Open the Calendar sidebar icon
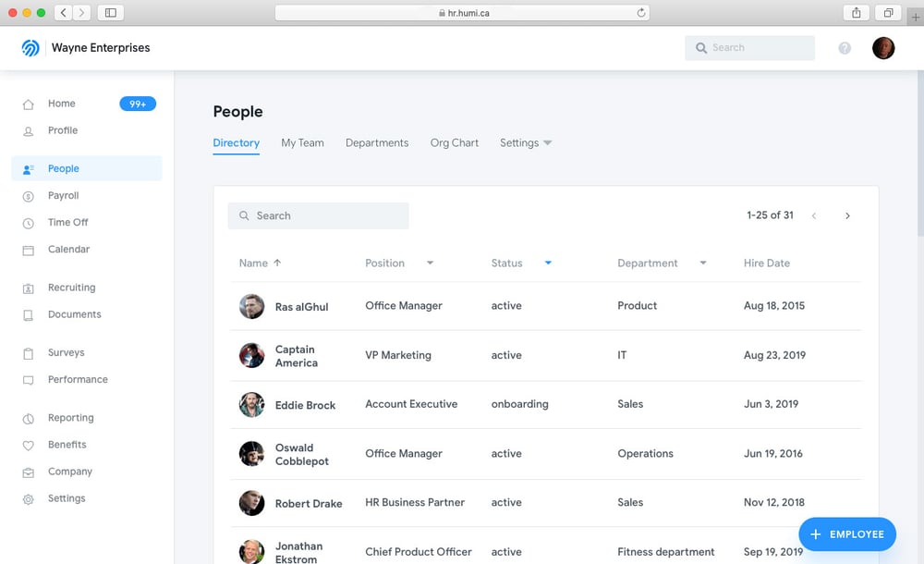Screen dimensions: 924x564 [29, 251]
